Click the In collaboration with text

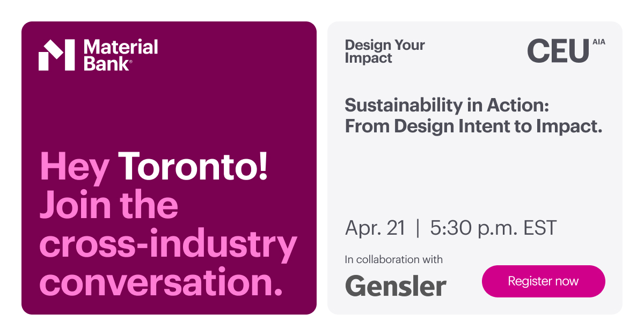(393, 259)
